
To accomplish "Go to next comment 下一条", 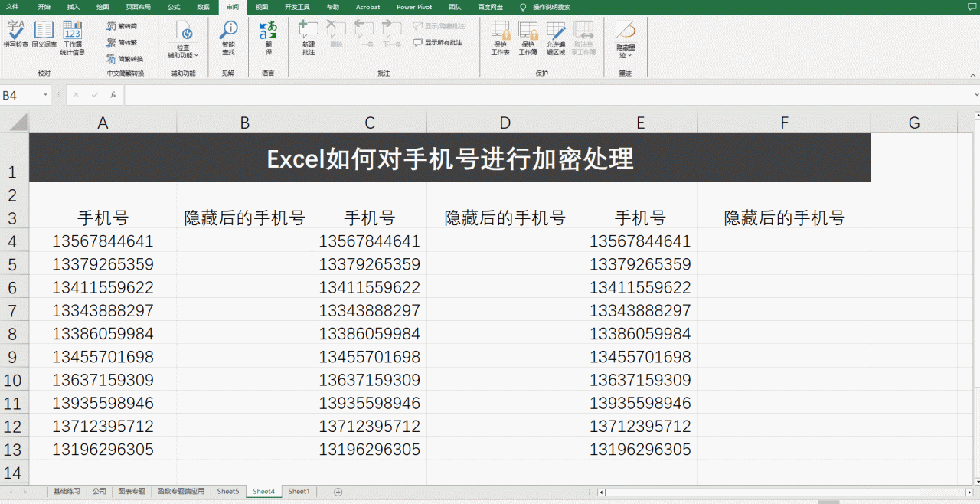I will click(392, 35).
